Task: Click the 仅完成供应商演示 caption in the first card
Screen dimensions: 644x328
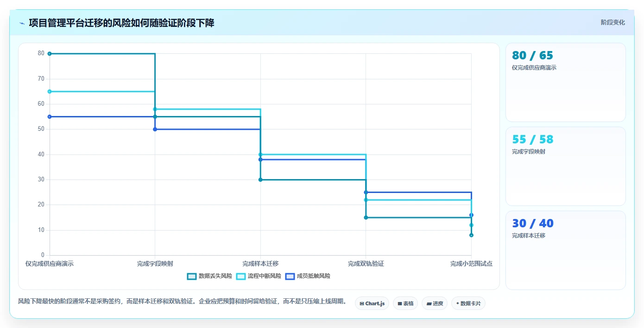Action: point(534,68)
